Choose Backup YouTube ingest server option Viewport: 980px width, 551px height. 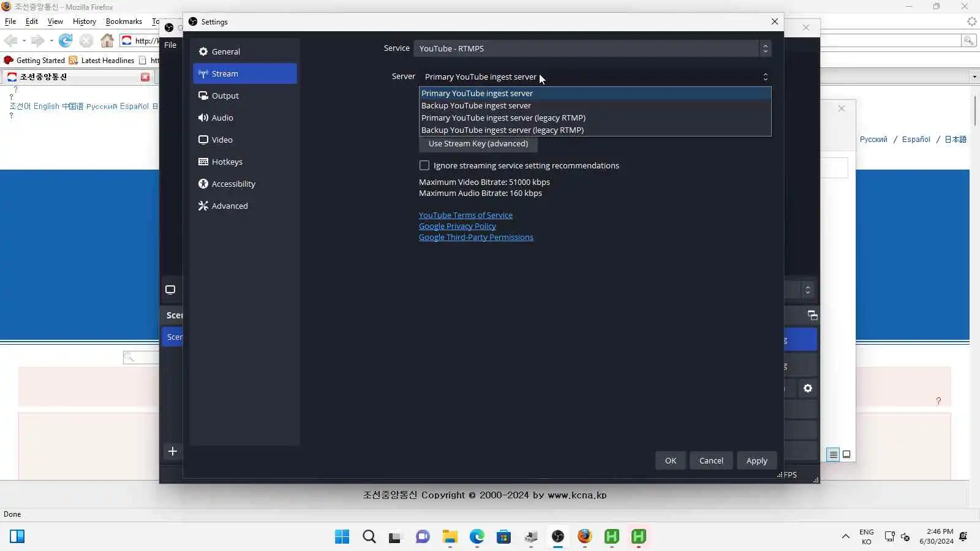point(595,105)
